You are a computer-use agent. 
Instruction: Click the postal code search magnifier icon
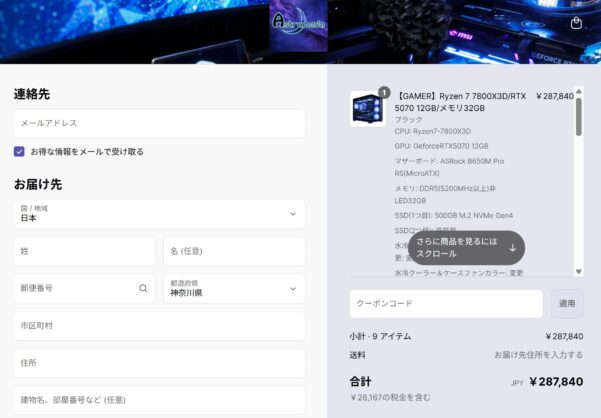point(143,288)
